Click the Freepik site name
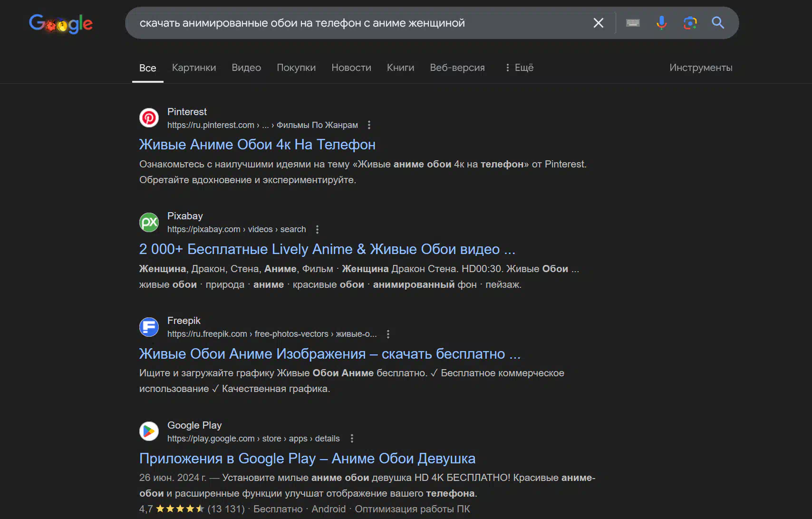812x519 pixels. [x=184, y=321]
